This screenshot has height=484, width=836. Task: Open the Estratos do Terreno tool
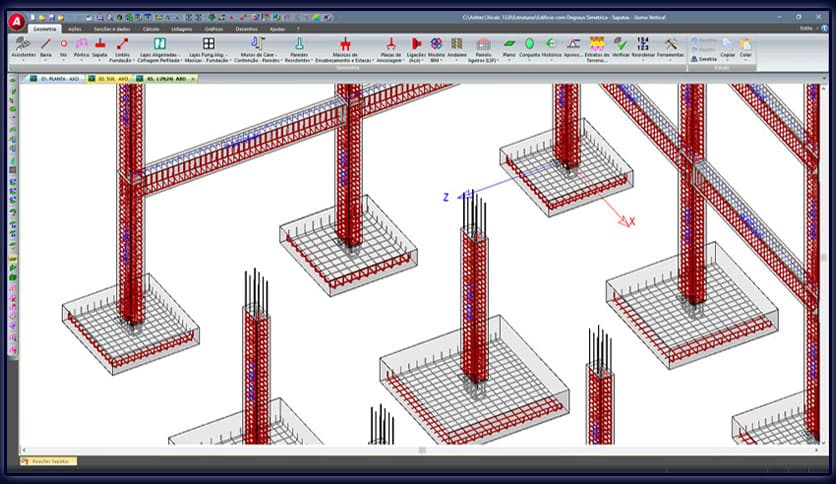(597, 45)
